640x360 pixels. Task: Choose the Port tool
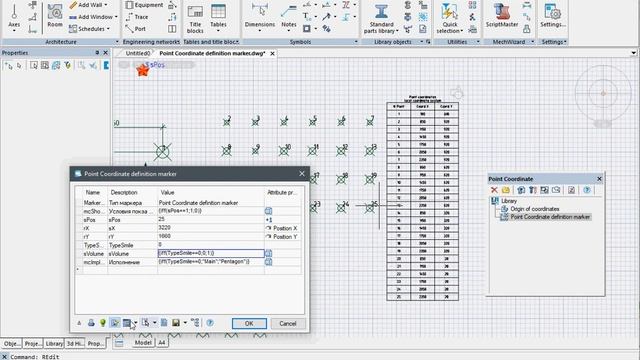[136, 29]
